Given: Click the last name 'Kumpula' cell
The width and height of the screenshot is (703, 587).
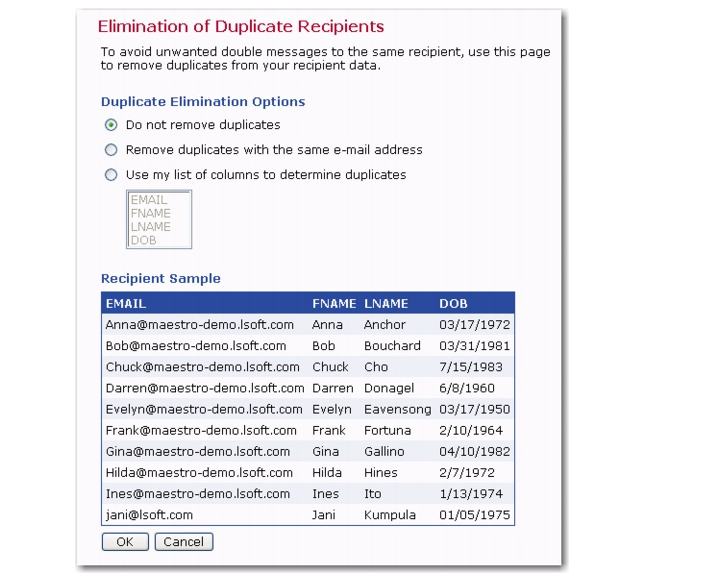Looking at the screenshot, I should pos(390,515).
